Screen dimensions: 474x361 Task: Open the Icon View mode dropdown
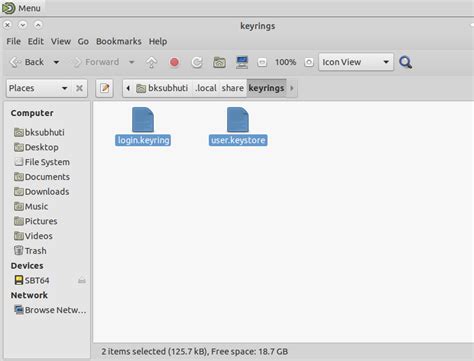tap(356, 62)
